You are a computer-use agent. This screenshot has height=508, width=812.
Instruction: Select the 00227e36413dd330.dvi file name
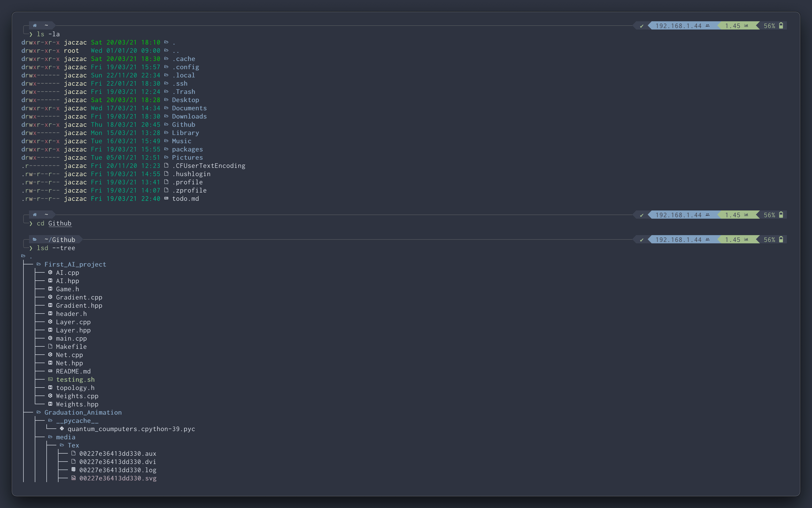(118, 462)
